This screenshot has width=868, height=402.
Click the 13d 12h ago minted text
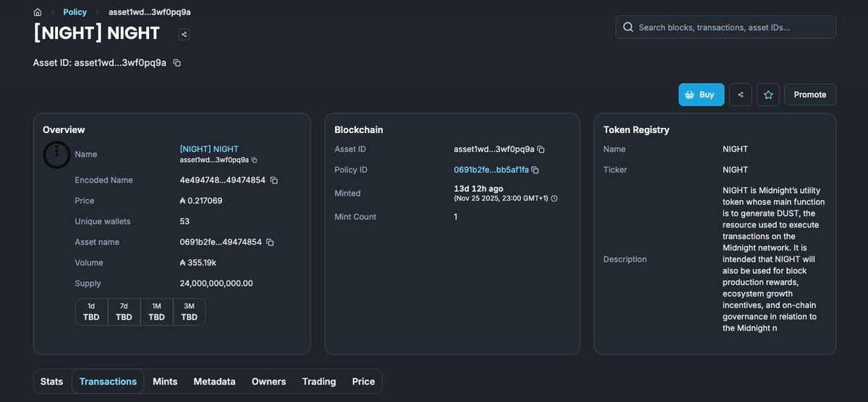coord(479,189)
